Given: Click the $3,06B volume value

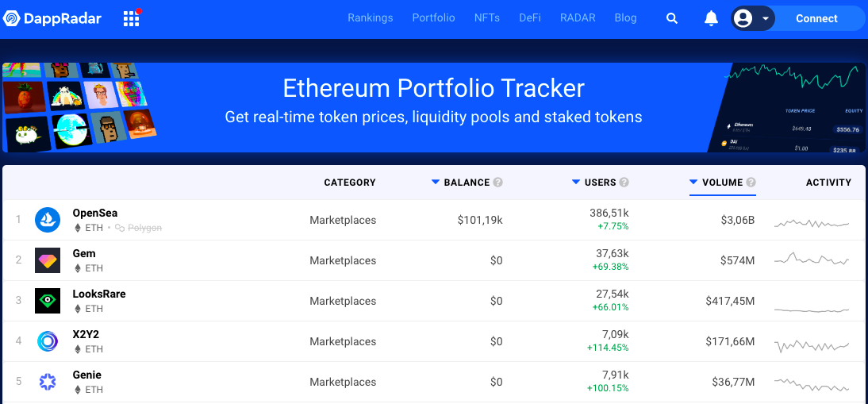Looking at the screenshot, I should click(738, 220).
